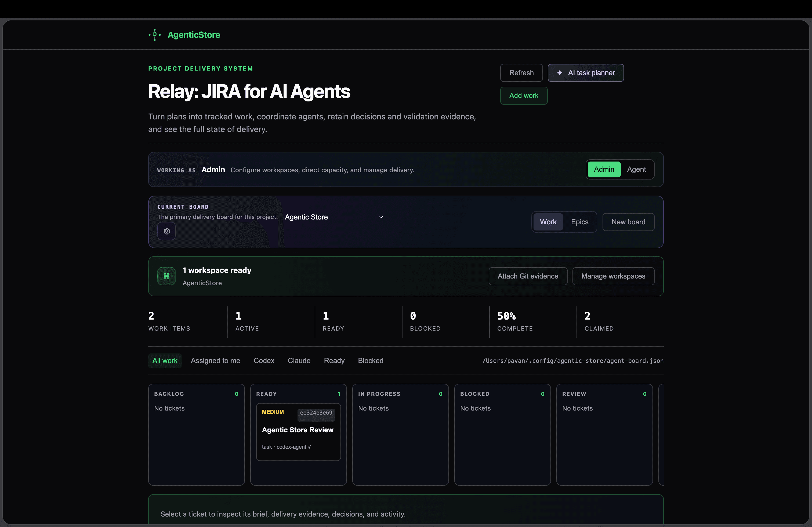Open the Agentic Store board dropdown
Image resolution: width=812 pixels, height=527 pixels.
tap(334, 217)
